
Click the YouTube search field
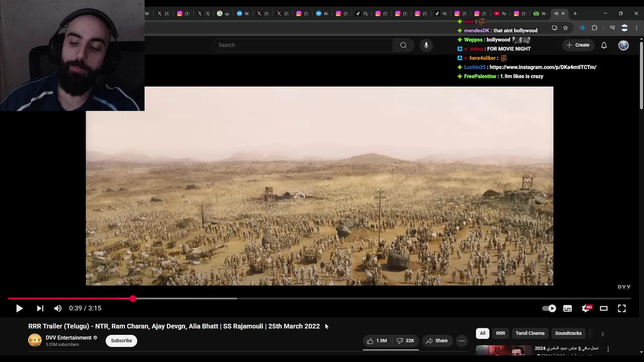(x=303, y=45)
